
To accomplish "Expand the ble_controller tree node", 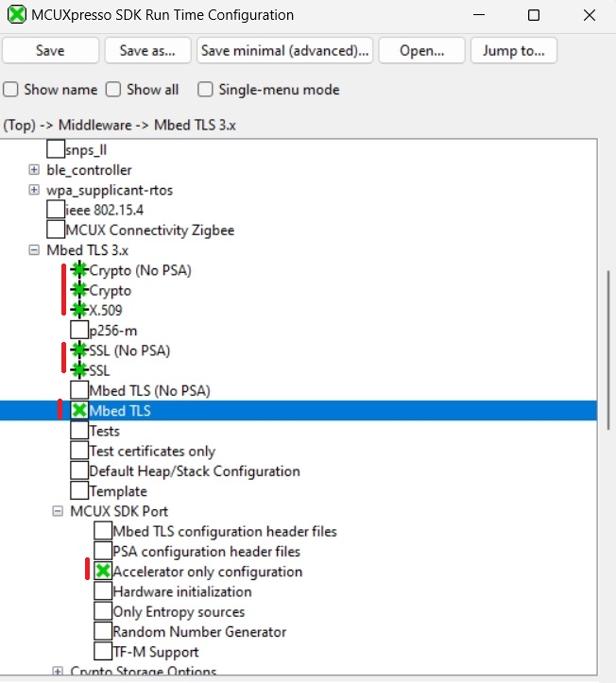I will 34,170.
